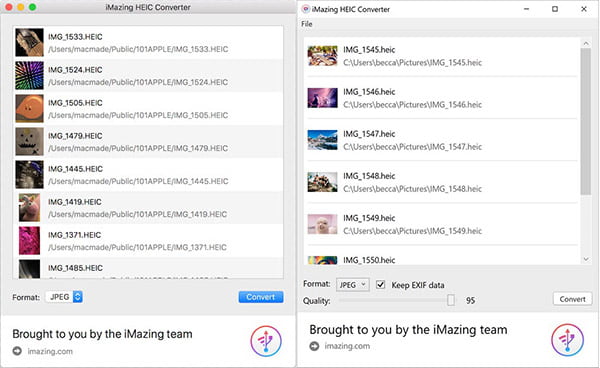Image resolution: width=600 pixels, height=368 pixels.
Task: Click the green zoom button of the Mac window
Action: click(x=33, y=7)
